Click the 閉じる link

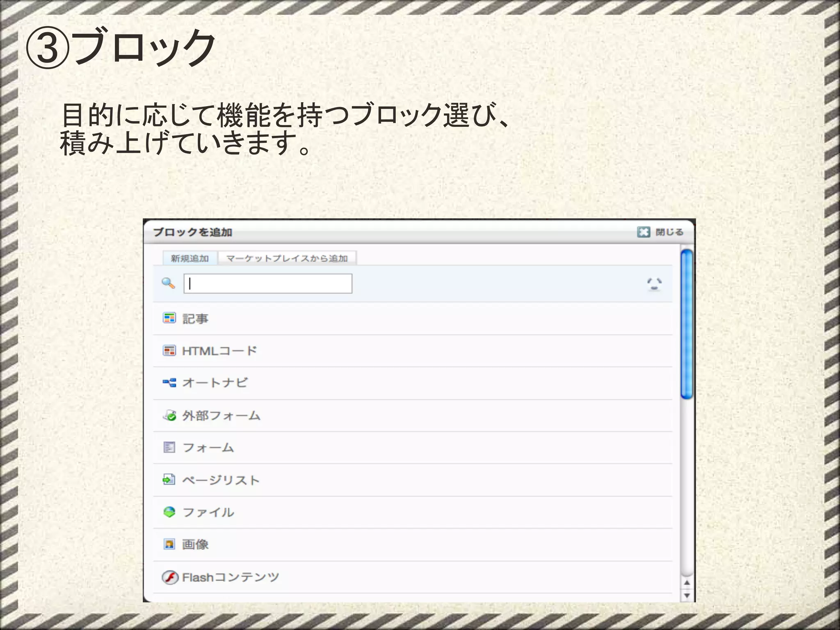669,232
